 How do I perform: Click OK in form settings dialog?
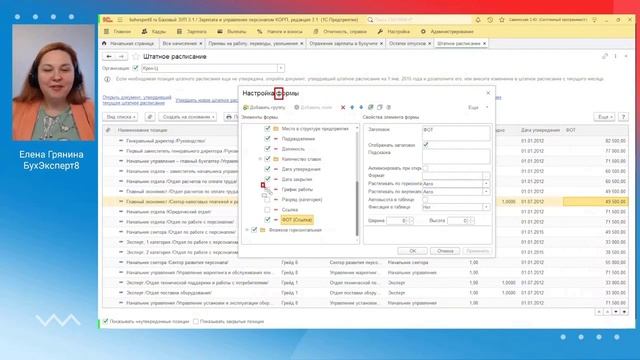pos(413,251)
